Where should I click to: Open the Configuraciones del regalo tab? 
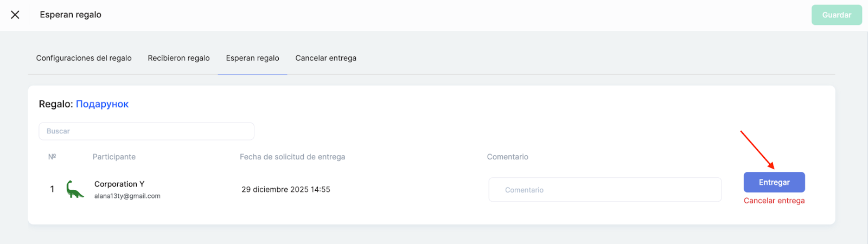coord(84,58)
